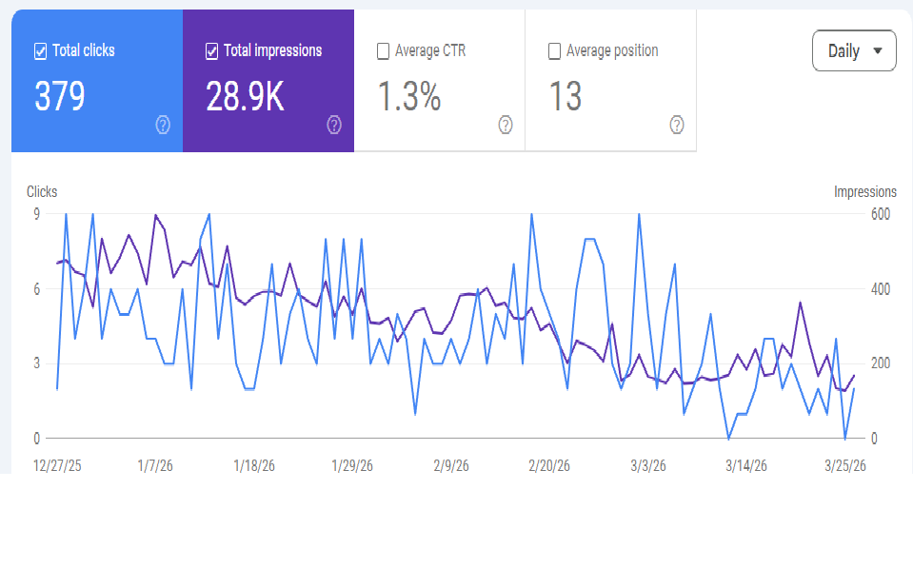The height and width of the screenshot is (588, 913).
Task: Select the average position value 13
Action: [565, 97]
